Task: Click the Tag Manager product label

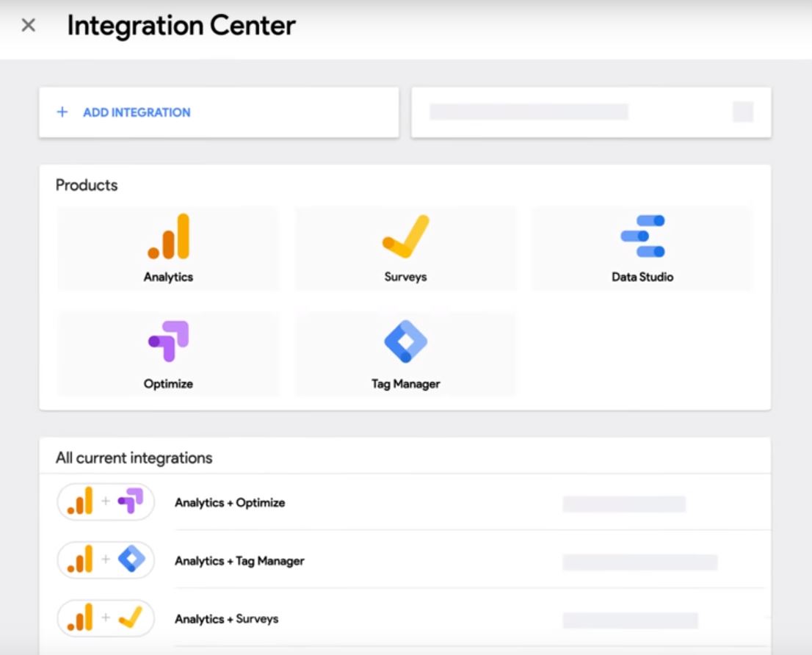Action: coord(405,384)
